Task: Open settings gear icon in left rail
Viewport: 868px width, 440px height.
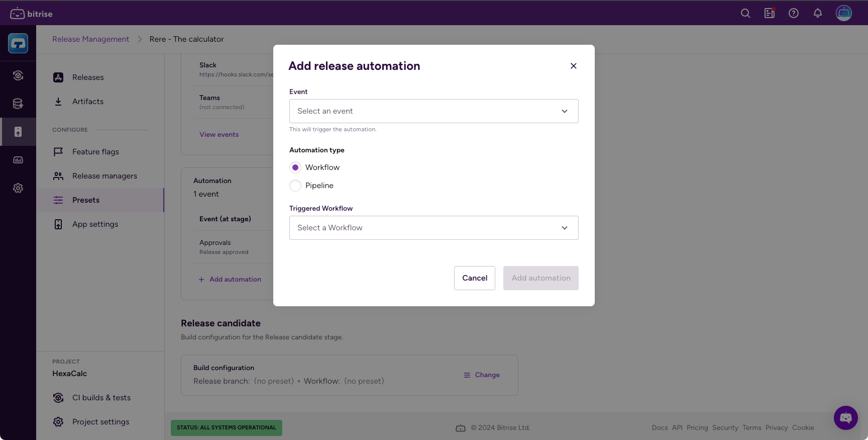Action: pos(18,188)
